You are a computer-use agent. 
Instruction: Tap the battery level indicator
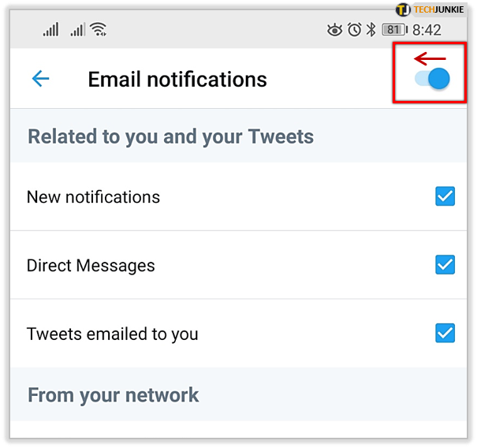(x=395, y=29)
